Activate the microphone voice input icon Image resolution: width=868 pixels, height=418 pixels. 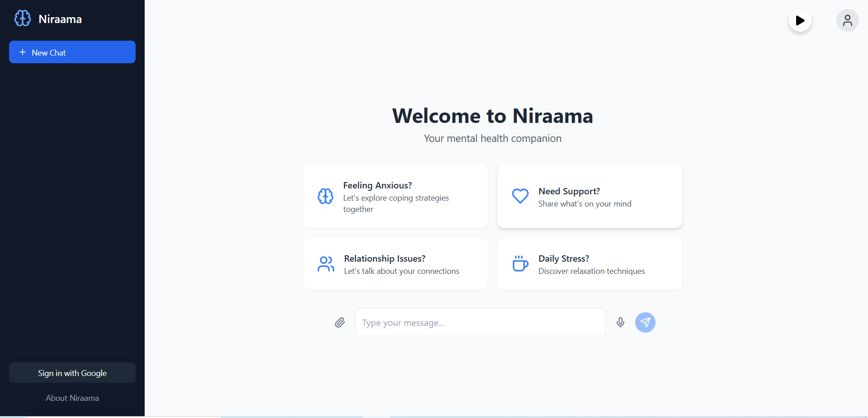[x=620, y=322]
